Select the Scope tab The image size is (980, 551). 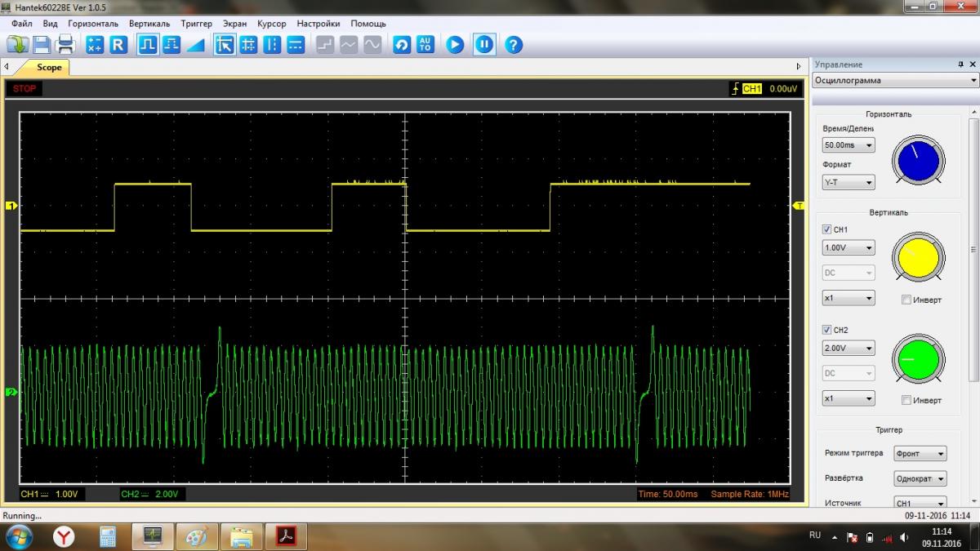(49, 67)
